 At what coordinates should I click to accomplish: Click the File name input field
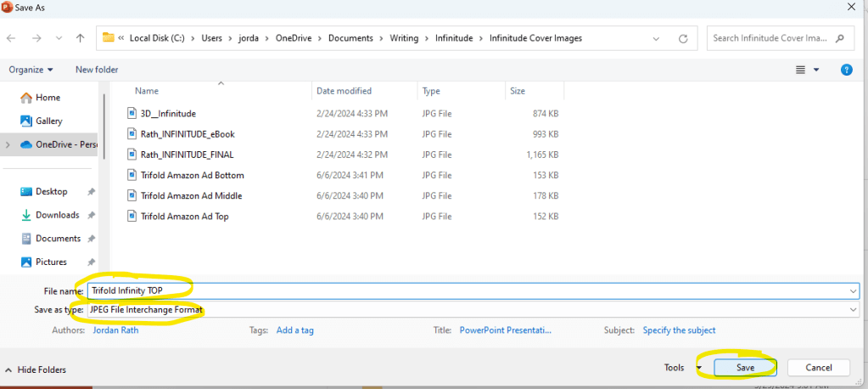tap(467, 290)
